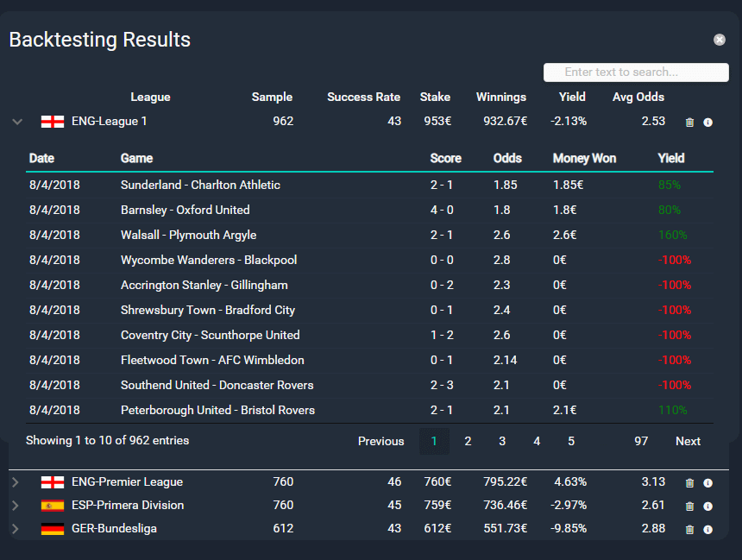This screenshot has height=560, width=742.
Task: Expand the ENG-Premier League row
Action: coord(15,483)
